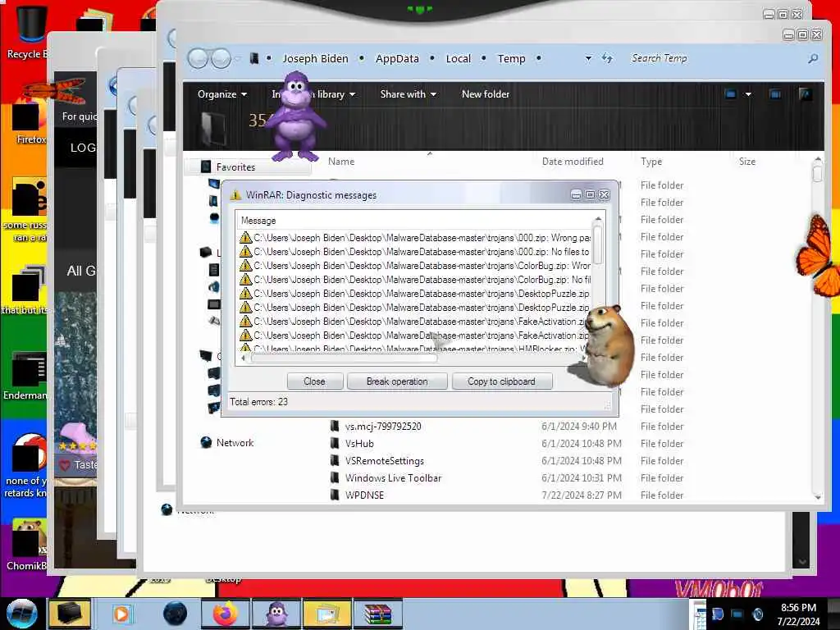Sort by the Name column header

341,162
